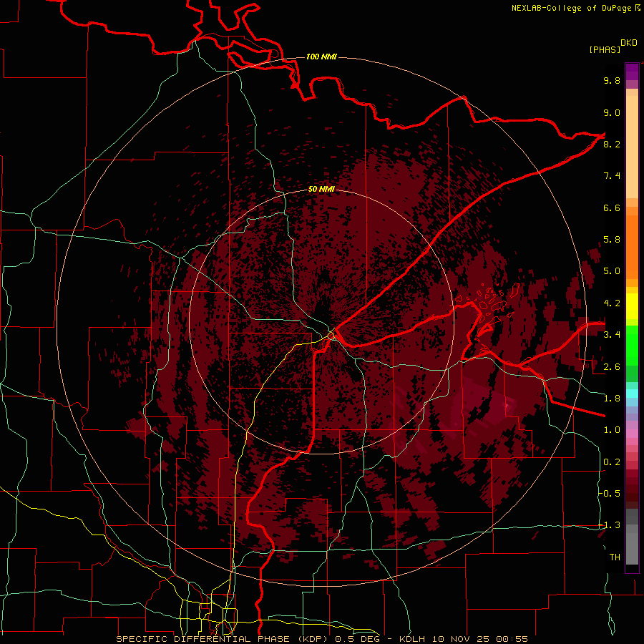Click the 8.2 legend value
The height and width of the screenshot is (644, 644).
tap(612, 144)
